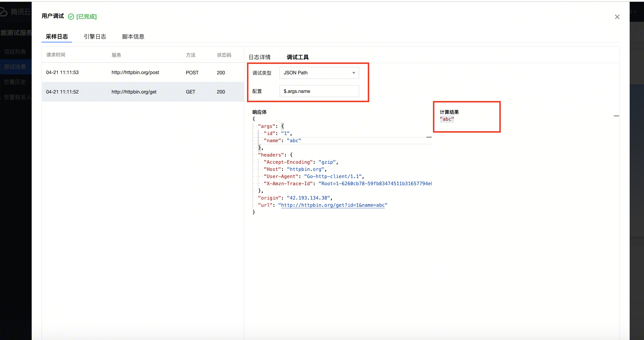Viewport: 644px width, 340px height.
Task: Click the green 已完成 status check icon
Action: pyautogui.click(x=71, y=17)
